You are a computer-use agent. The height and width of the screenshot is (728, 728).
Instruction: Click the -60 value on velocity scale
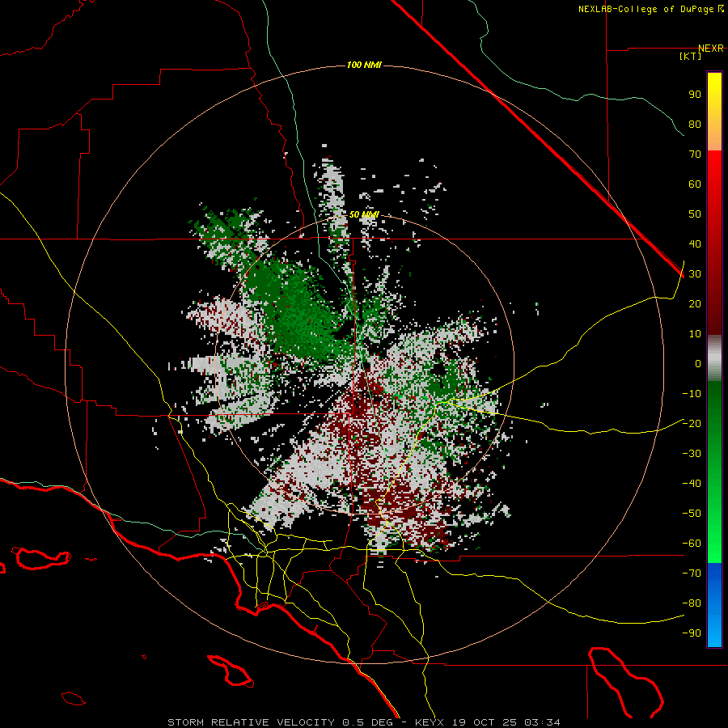692,544
